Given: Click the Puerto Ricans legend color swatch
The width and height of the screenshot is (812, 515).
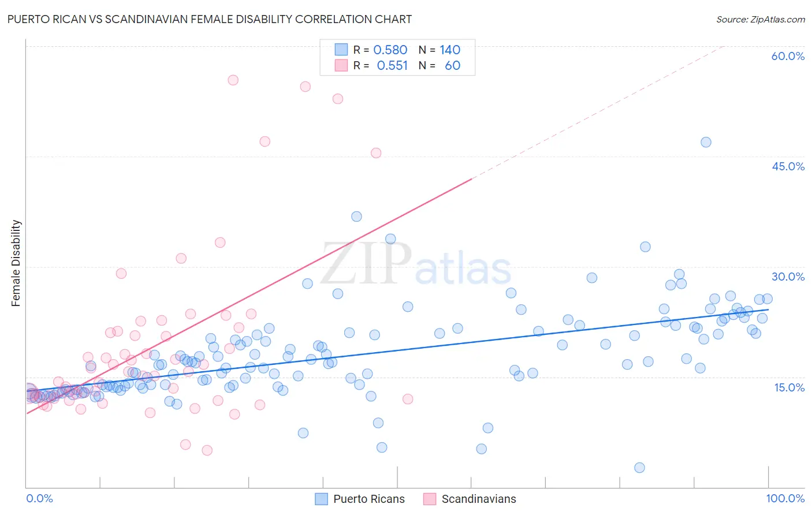Looking at the screenshot, I should (x=322, y=499).
